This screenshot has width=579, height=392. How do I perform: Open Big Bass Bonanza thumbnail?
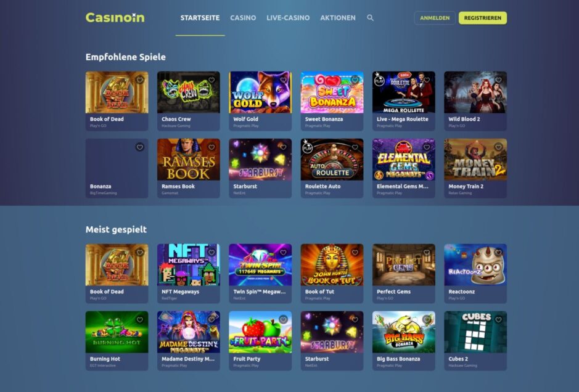coord(404,332)
